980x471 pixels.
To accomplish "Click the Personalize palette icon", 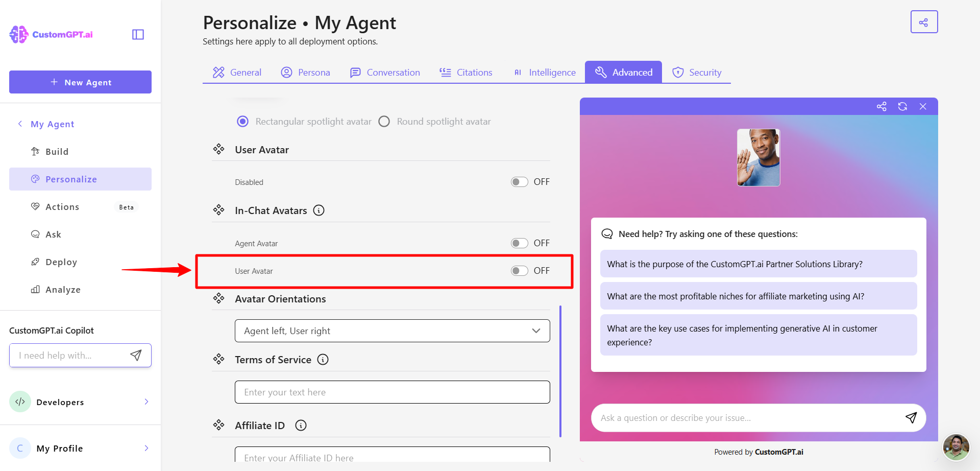I will 35,179.
